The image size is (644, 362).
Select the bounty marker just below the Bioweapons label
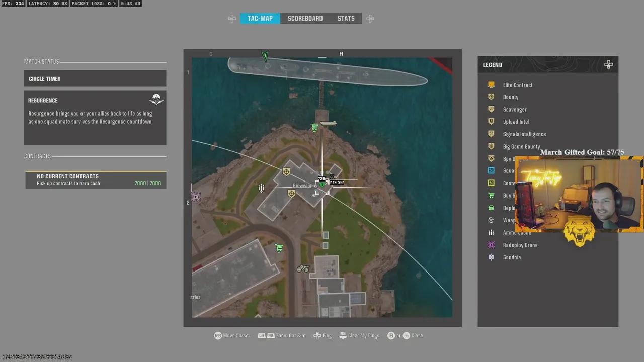point(291,194)
